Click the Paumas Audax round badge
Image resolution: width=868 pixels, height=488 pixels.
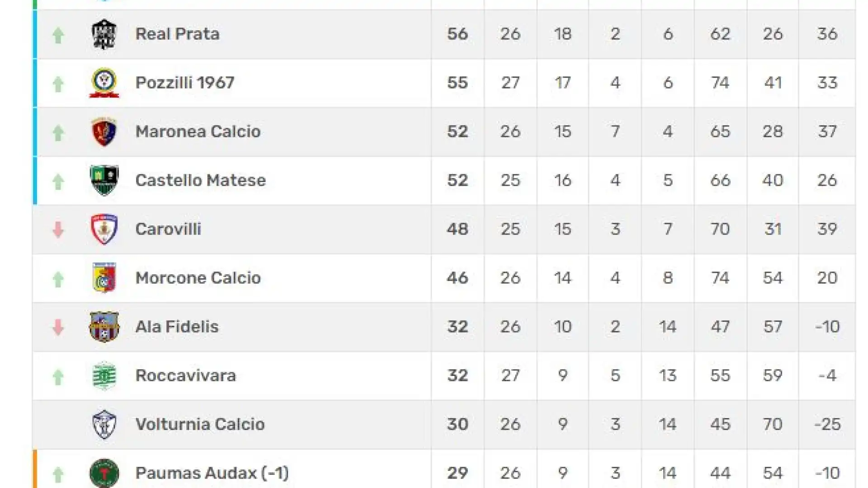click(x=104, y=473)
